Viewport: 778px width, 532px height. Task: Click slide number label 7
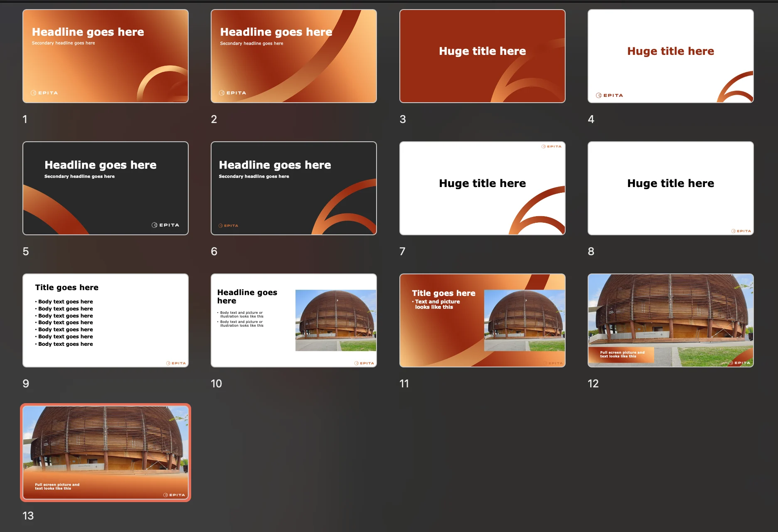402,251
